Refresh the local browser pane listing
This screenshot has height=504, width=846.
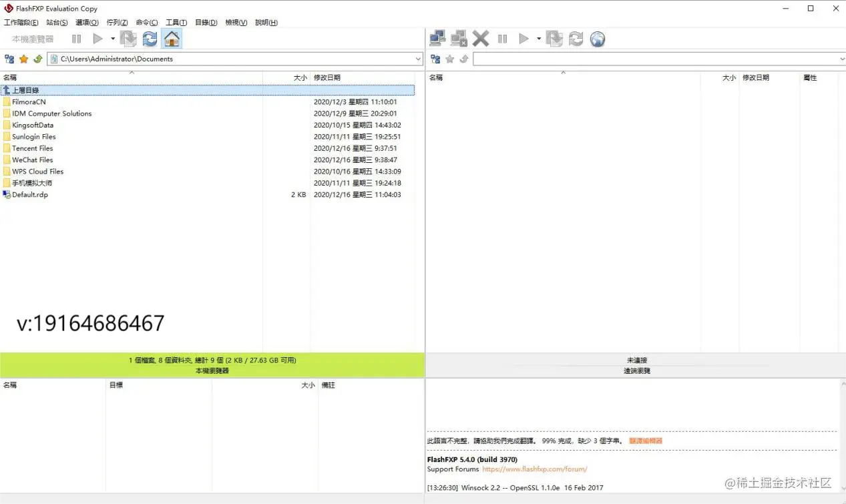pos(150,39)
